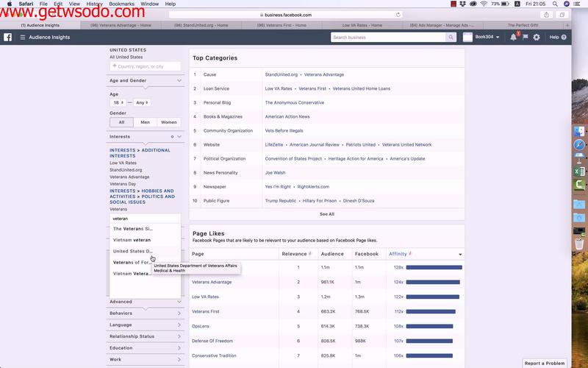This screenshot has height=368, width=588.
Task: Switch to the Veterans Advantage tab
Action: [121, 25]
